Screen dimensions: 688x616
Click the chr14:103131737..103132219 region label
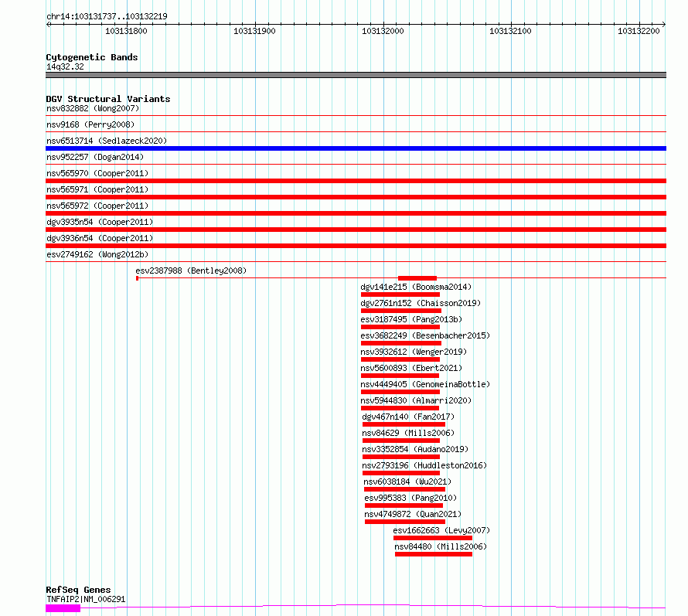coord(107,16)
